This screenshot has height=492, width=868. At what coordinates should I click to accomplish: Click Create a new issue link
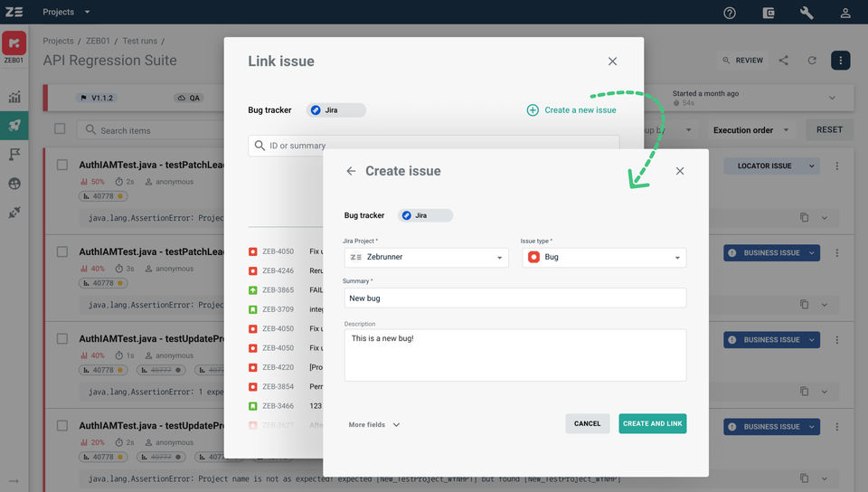click(x=580, y=110)
